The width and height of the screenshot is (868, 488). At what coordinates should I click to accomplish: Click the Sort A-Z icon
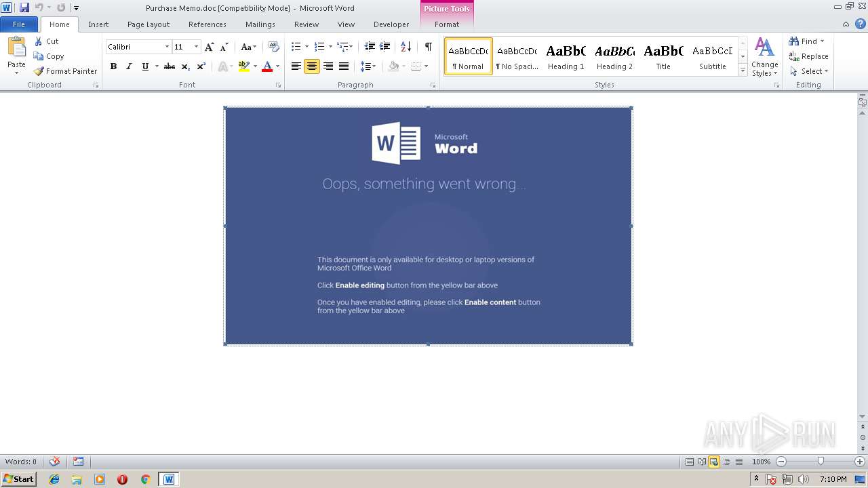click(x=406, y=47)
